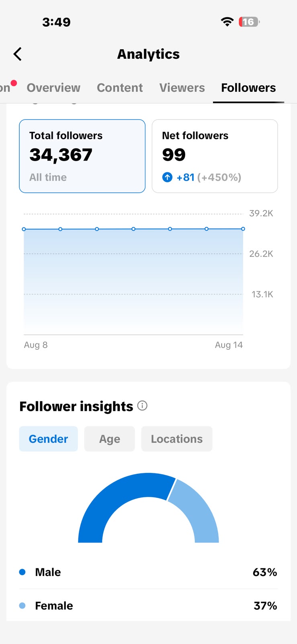Tap the back arrow icon
This screenshot has width=297, height=644.
click(17, 54)
